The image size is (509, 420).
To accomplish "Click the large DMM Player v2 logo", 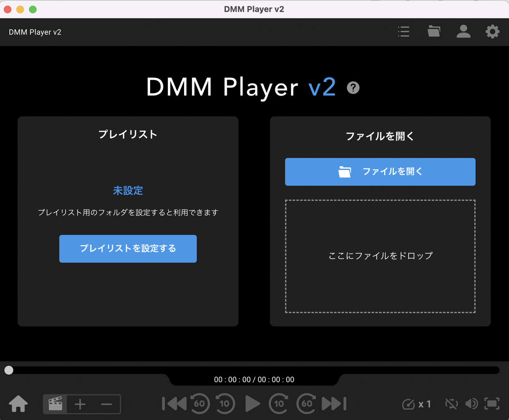I will coord(241,87).
